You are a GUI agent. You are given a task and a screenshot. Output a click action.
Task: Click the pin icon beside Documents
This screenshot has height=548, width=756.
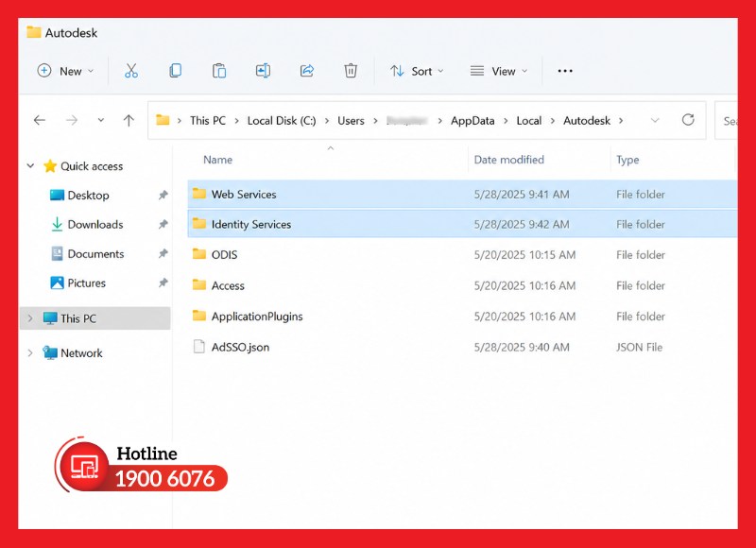tap(163, 253)
